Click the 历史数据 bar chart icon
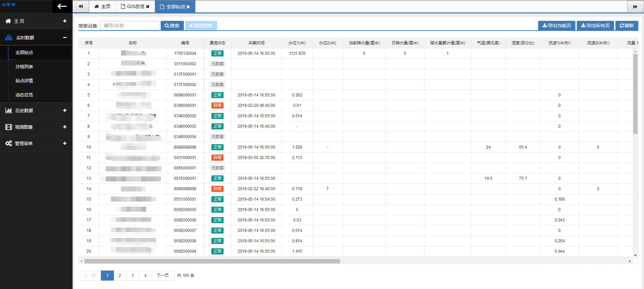The width and height of the screenshot is (644, 289). (9, 110)
